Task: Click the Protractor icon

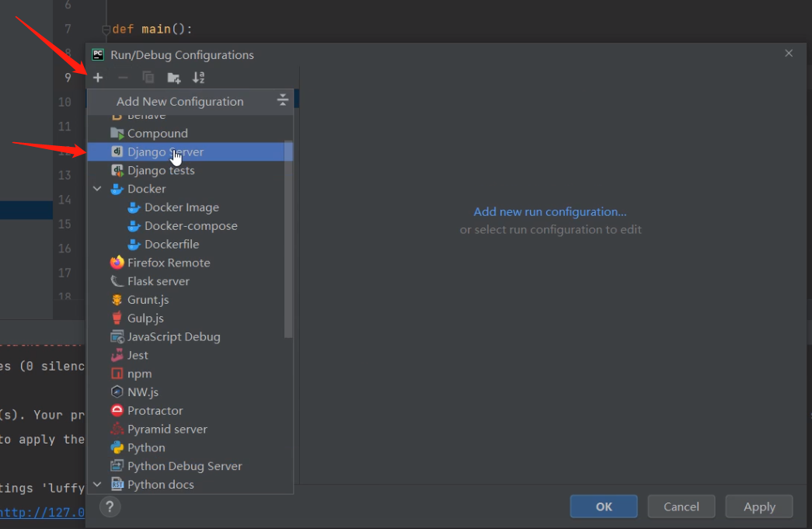Action: (x=117, y=410)
